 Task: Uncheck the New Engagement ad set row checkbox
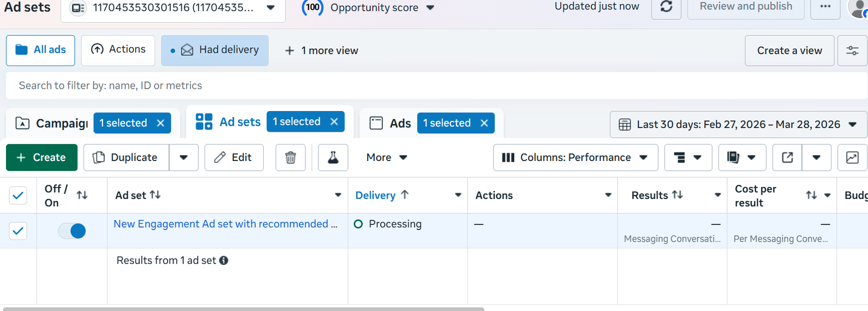[x=18, y=231]
